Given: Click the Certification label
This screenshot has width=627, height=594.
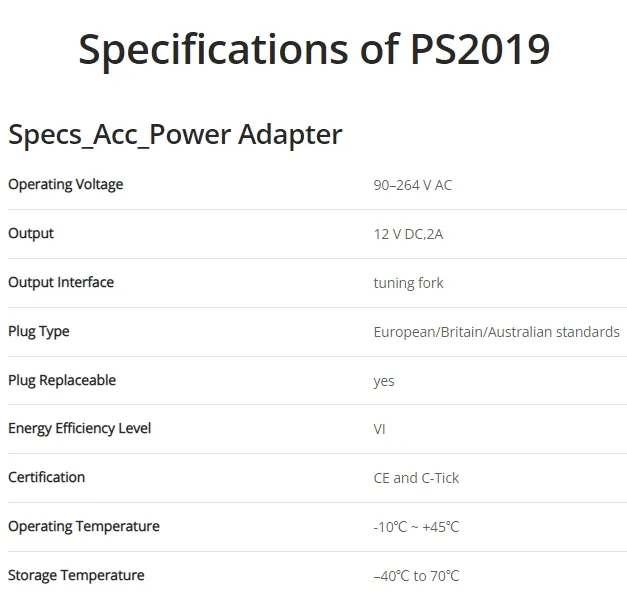Looking at the screenshot, I should point(46,477).
